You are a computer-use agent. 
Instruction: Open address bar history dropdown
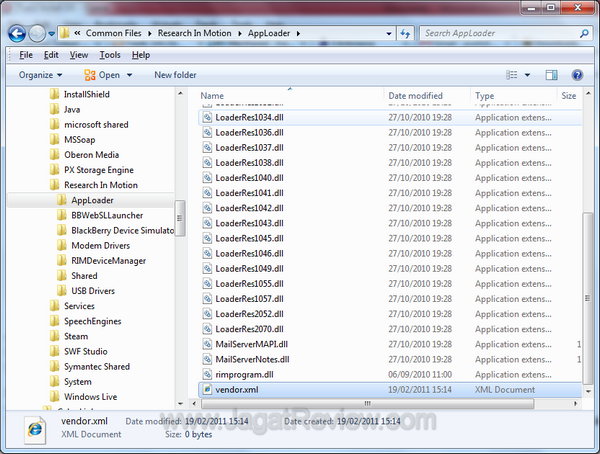[x=389, y=34]
